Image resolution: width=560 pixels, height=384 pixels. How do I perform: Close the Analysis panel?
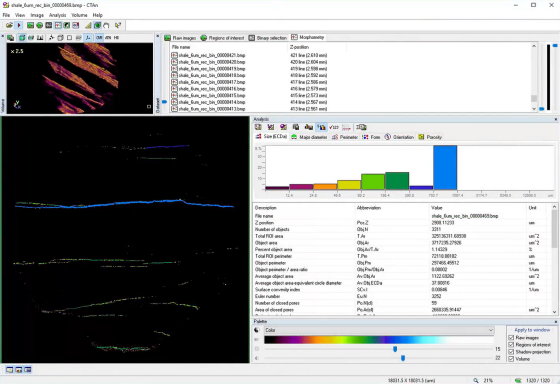pos(556,119)
